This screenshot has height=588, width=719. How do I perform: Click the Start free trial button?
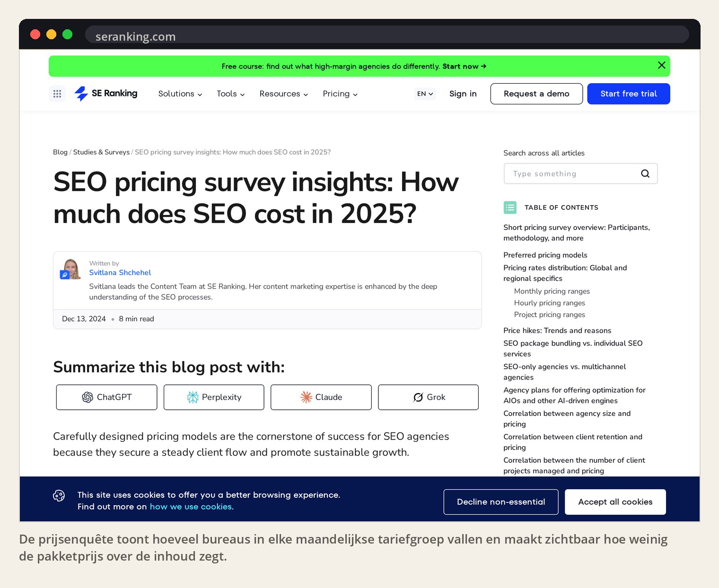click(629, 94)
